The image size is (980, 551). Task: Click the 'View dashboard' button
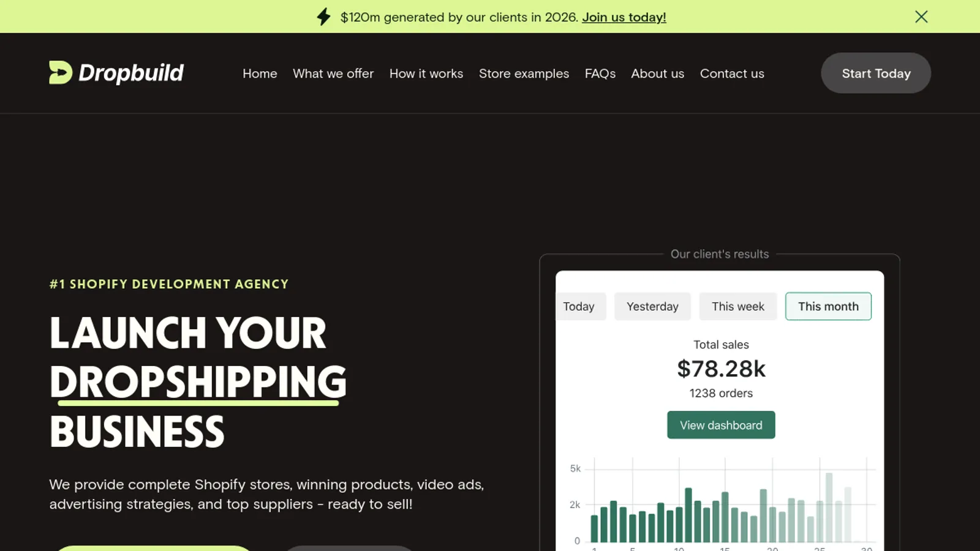tap(721, 425)
